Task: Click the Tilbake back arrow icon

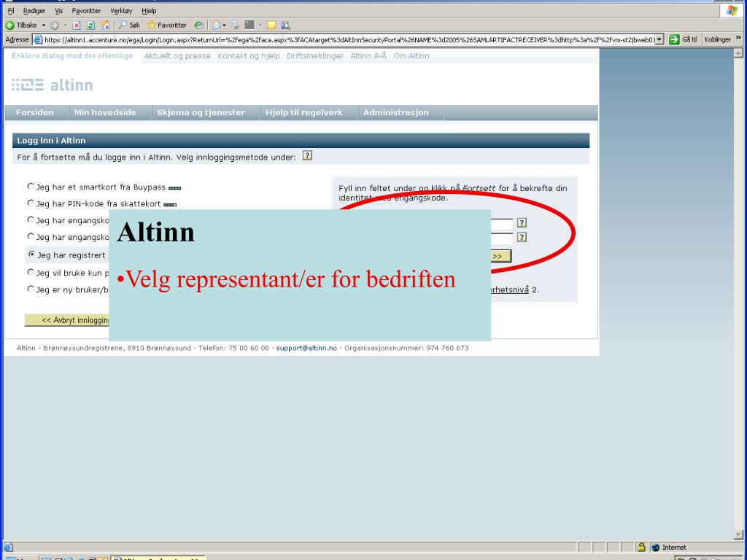Action: [9, 26]
